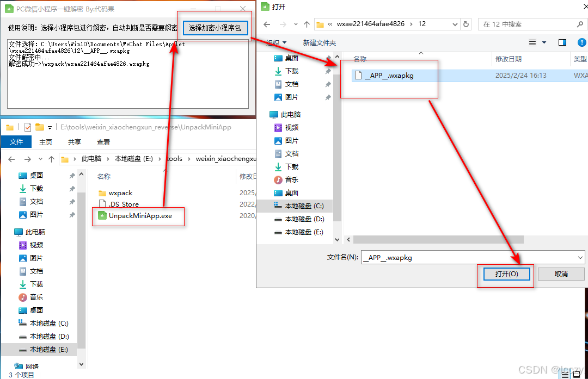This screenshot has height=379, width=588.
Task: Click the search magnifier icon in dialog
Action: click(580, 24)
